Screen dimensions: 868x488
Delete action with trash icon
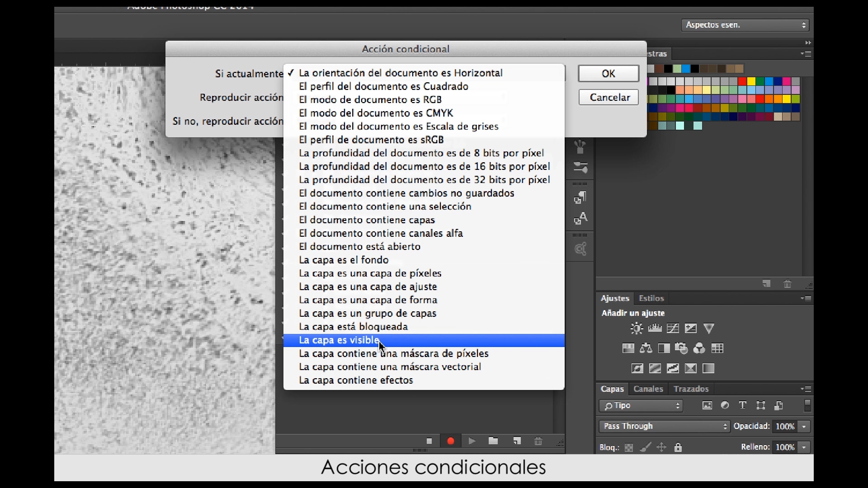(x=538, y=441)
